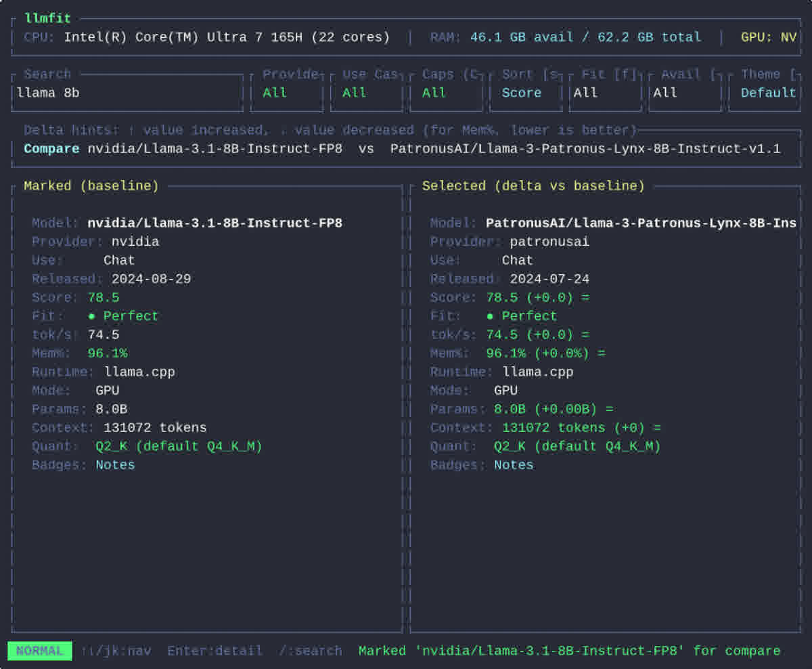
Task: Click selected Score '78.5 (+0.0) ='
Action: (538, 297)
